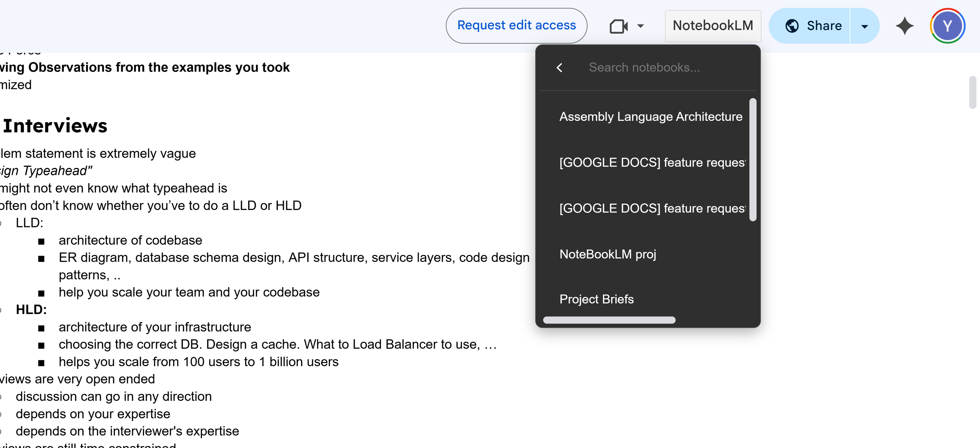This screenshot has width=980, height=448.
Task: Click the text 'architecture of your infrastructure'
Action: coord(155,327)
